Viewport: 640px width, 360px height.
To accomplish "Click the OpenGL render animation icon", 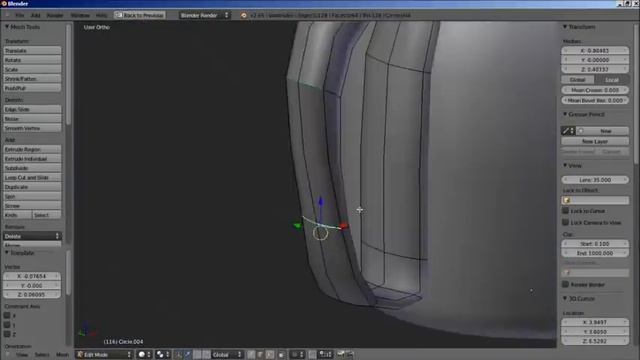I will click(350, 354).
